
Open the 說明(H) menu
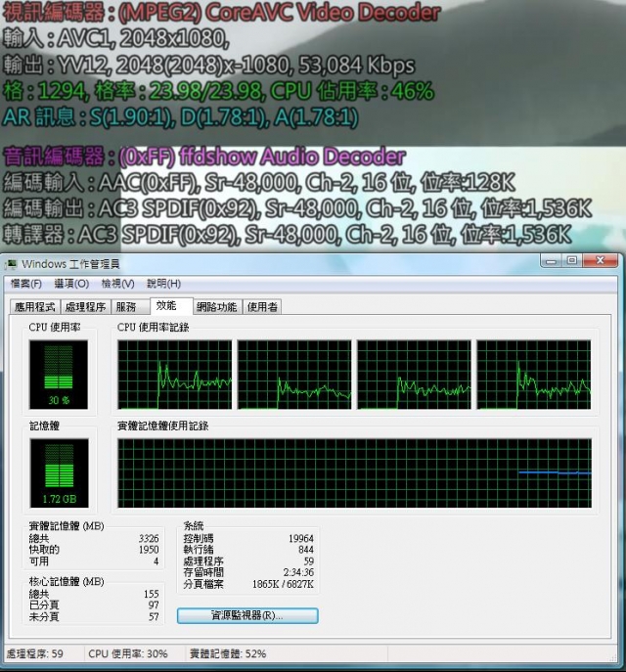click(x=163, y=284)
